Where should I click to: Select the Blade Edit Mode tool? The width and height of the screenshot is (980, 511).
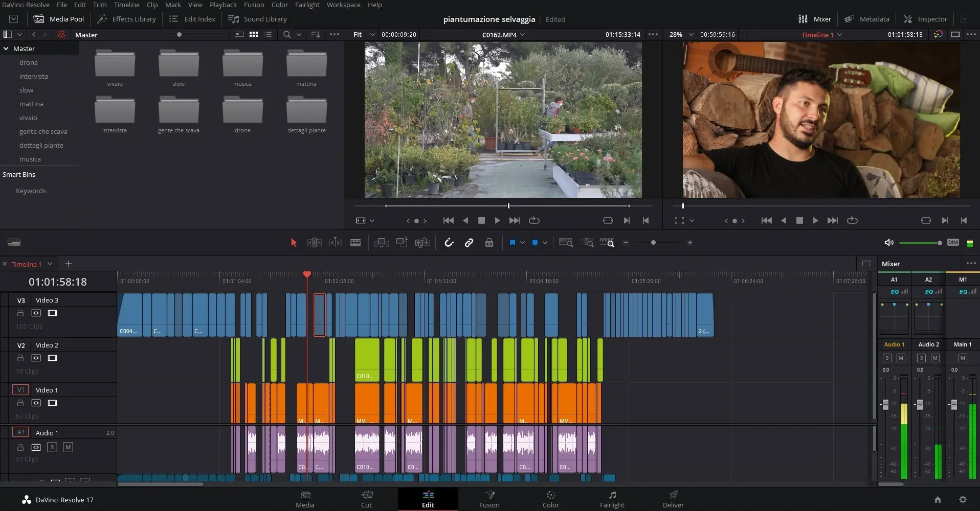(355, 243)
